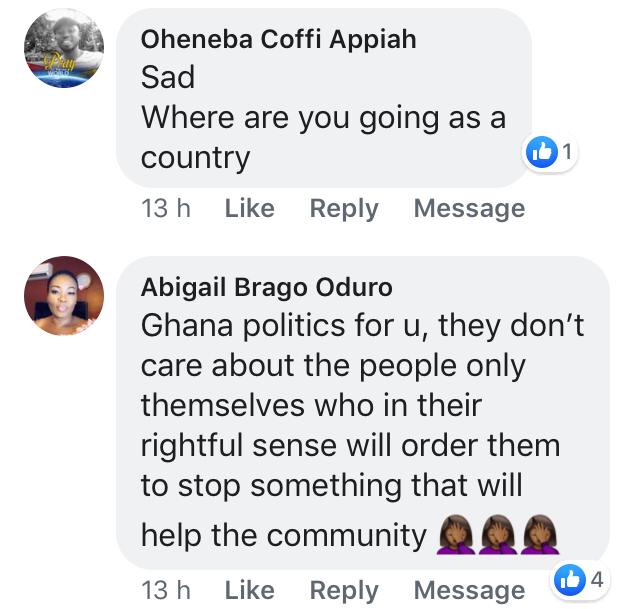This screenshot has width=640, height=609.
Task: Click the facepalm emojis in Abigail's comment
Action: [498, 536]
